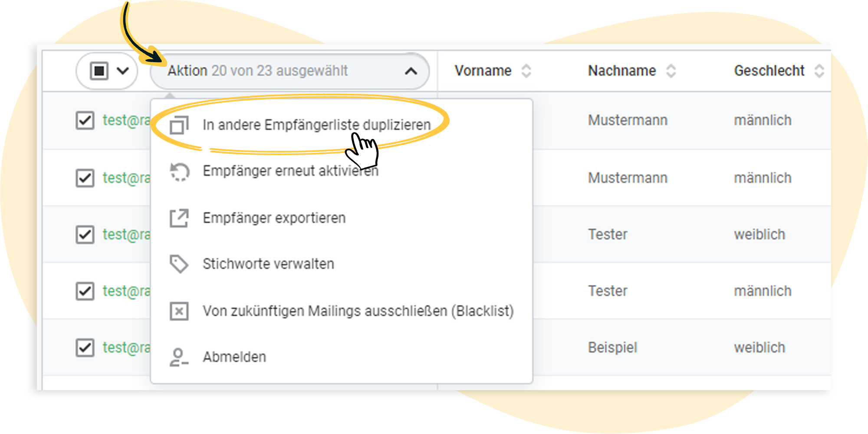Select 'In andere Empfängerliste duplizieren'
This screenshot has height=434, width=868.
tap(316, 125)
